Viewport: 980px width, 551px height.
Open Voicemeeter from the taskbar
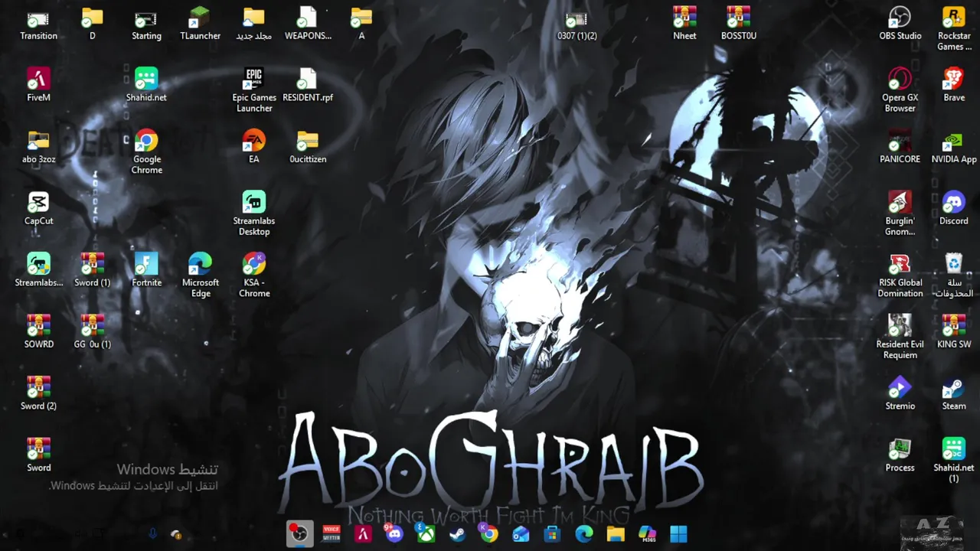click(x=332, y=533)
